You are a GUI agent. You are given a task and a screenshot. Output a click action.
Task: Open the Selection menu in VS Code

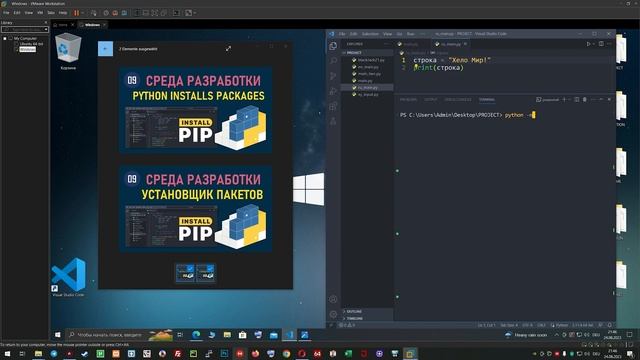pos(370,34)
